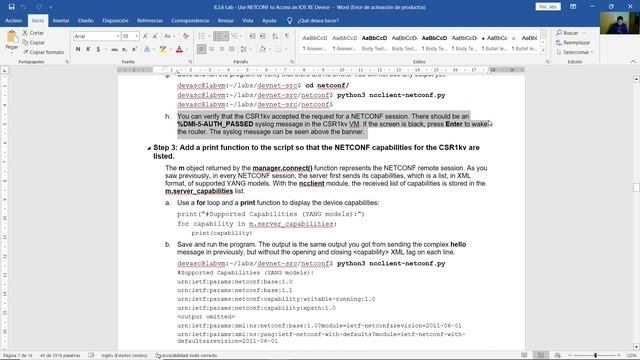
Task: Click the Reemplazar replace command
Action: 573,42
